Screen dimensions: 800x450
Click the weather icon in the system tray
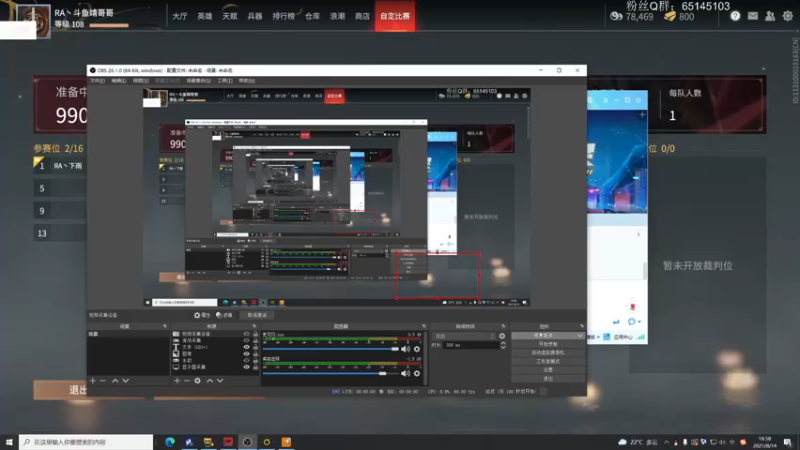[x=622, y=442]
